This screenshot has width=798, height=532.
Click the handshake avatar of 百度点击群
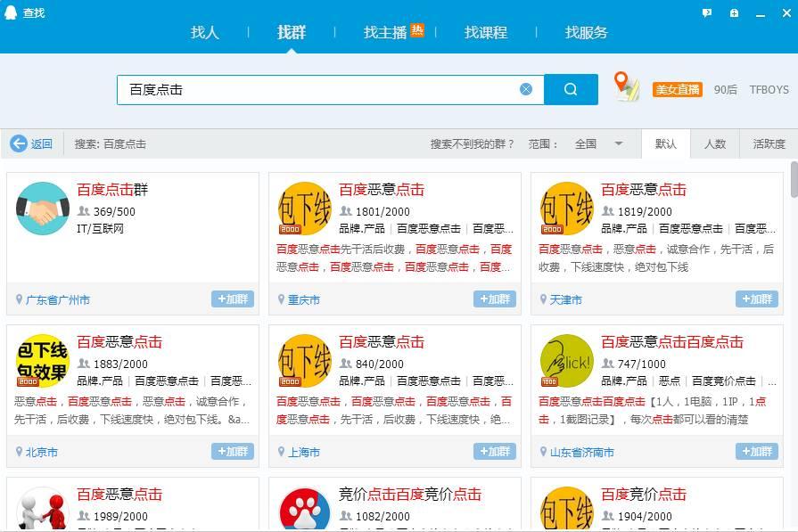(x=43, y=209)
